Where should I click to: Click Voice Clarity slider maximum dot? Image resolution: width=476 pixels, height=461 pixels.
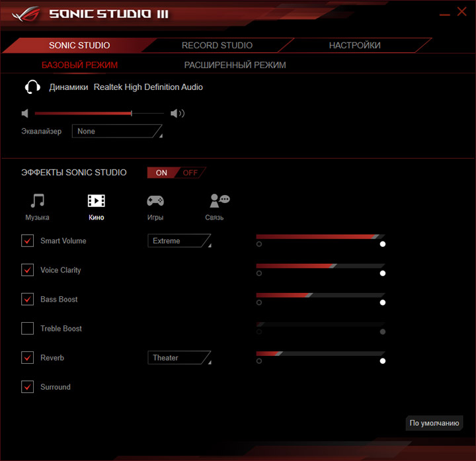383,273
